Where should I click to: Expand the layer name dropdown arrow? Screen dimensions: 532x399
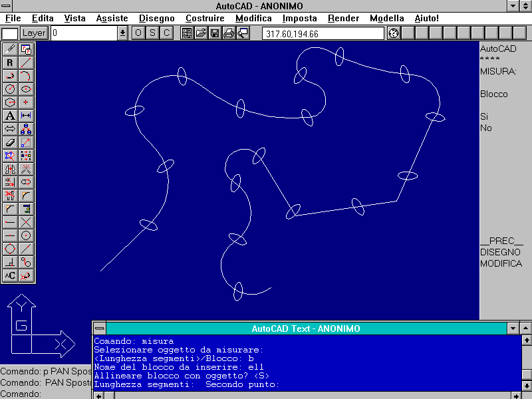(x=122, y=33)
